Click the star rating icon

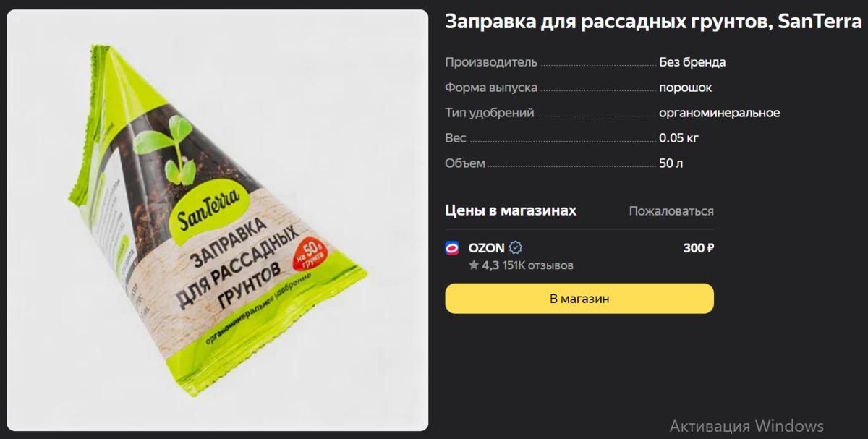pos(474,265)
